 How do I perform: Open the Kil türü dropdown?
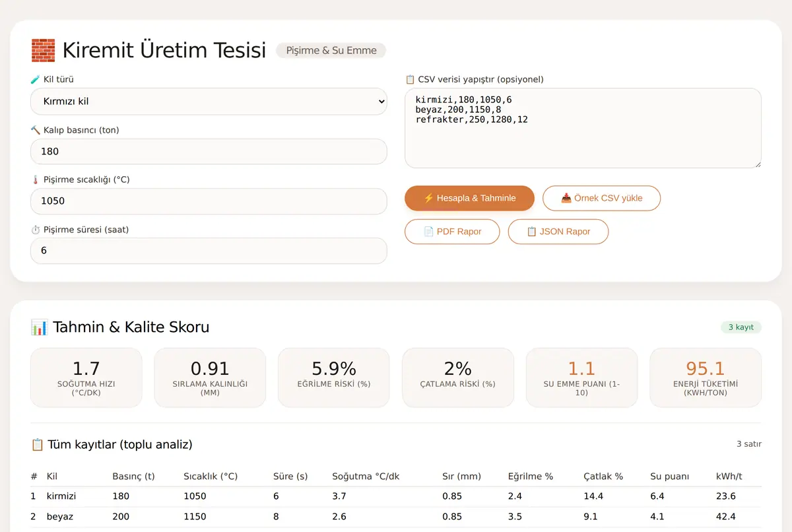click(209, 102)
